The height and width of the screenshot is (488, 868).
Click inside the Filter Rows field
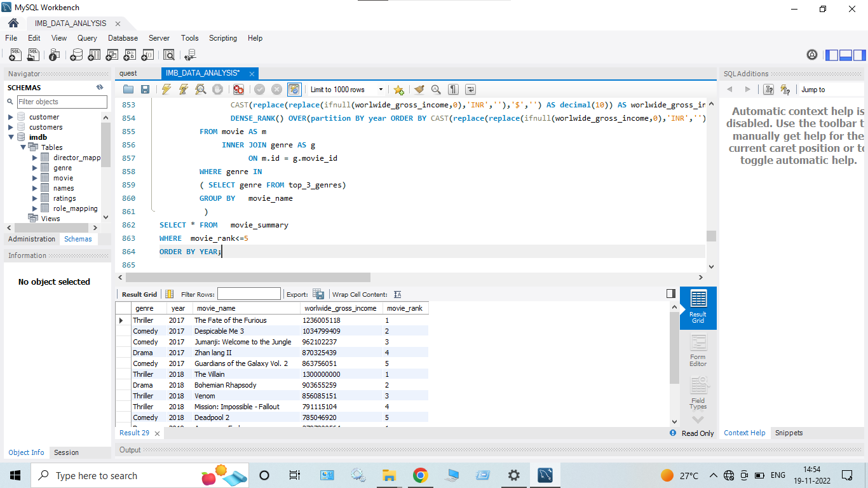[x=248, y=294]
